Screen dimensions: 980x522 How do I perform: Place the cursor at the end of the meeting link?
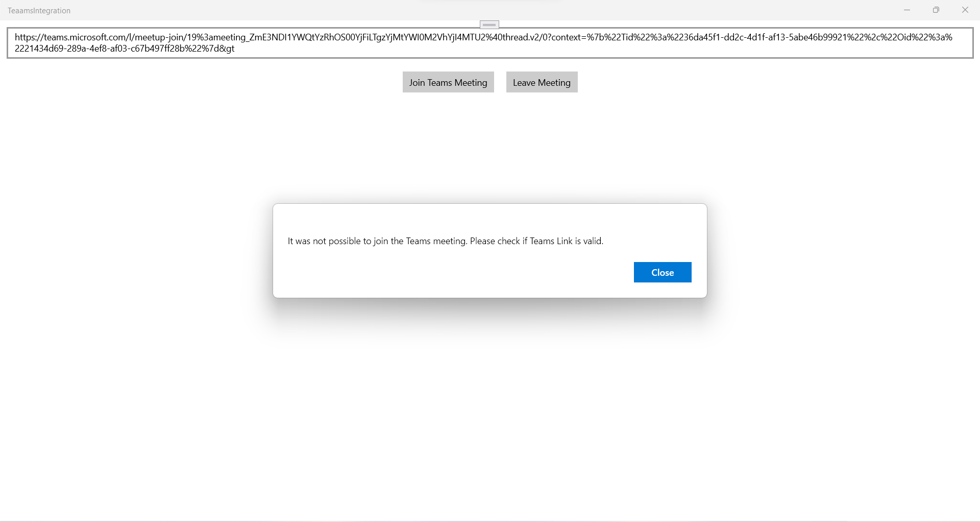click(237, 49)
